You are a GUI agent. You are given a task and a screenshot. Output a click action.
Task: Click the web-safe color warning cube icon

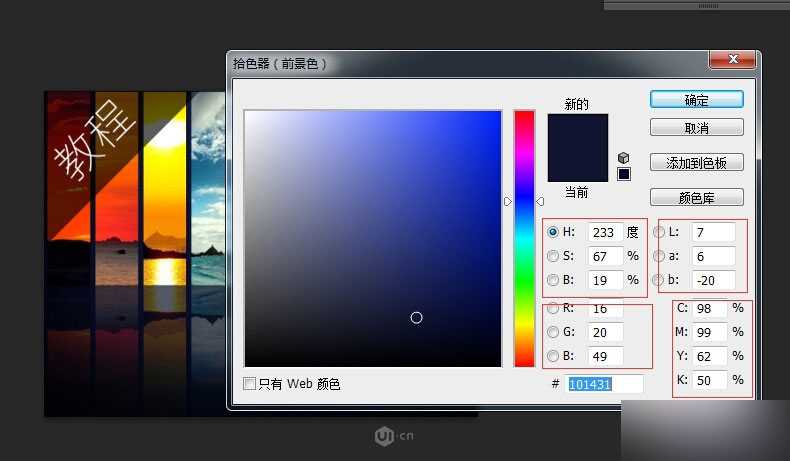pyautogui.click(x=623, y=158)
